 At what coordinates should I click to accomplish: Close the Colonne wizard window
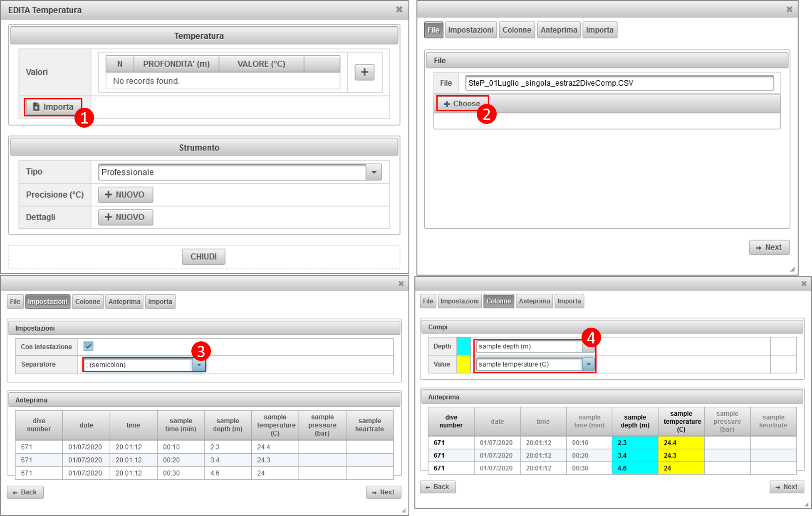[804, 283]
